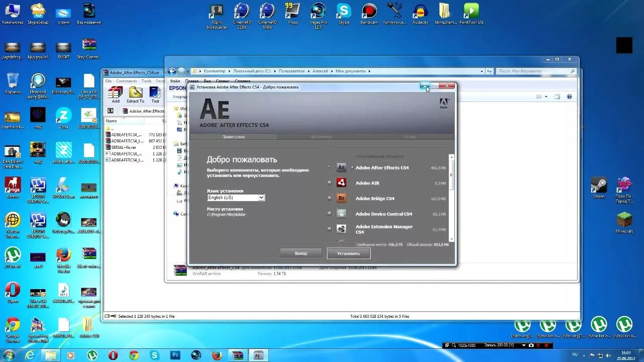
Task: Open the Файл menu in Explorer
Action: pos(175,81)
